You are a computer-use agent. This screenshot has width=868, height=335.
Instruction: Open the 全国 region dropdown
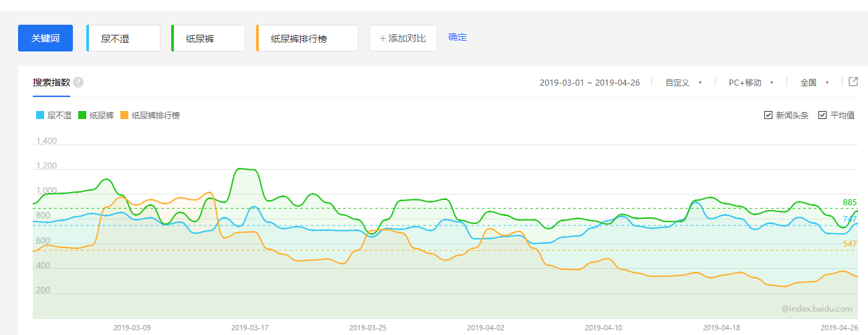coord(815,82)
